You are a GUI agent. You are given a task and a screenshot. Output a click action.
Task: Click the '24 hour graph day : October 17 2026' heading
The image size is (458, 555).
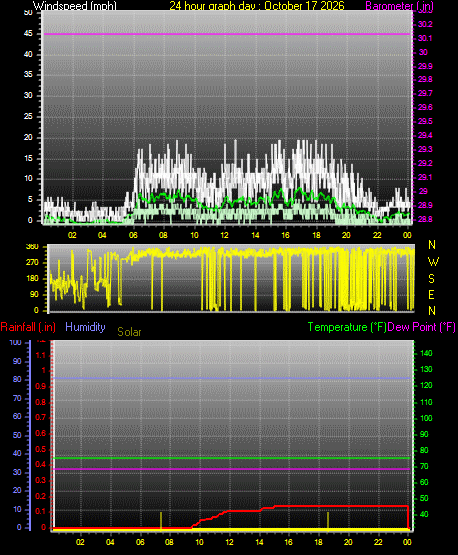(257, 6)
